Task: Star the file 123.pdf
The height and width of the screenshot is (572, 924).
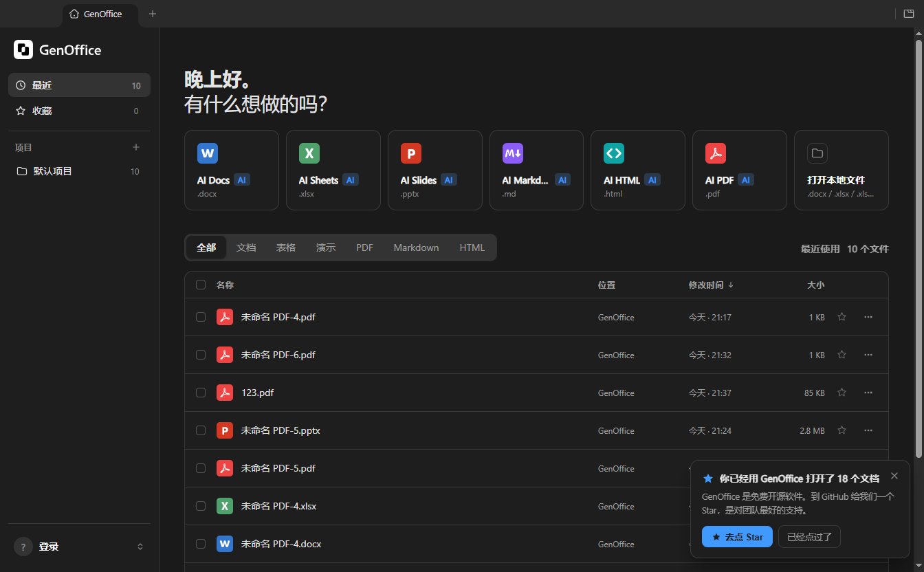Action: tap(841, 393)
